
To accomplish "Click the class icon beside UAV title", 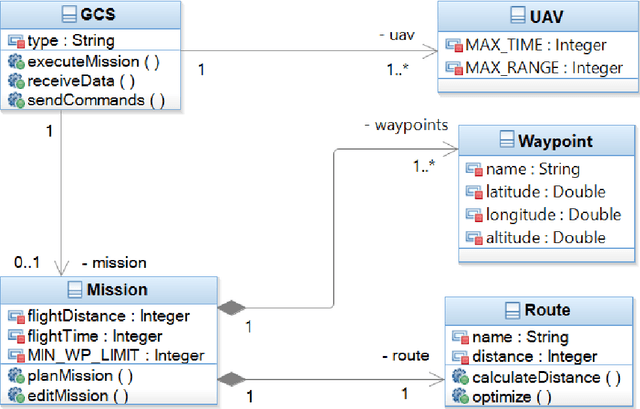I will click(x=517, y=15).
